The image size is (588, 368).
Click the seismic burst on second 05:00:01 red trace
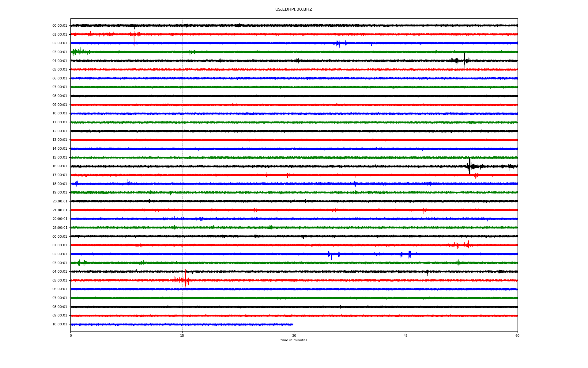[185, 280]
